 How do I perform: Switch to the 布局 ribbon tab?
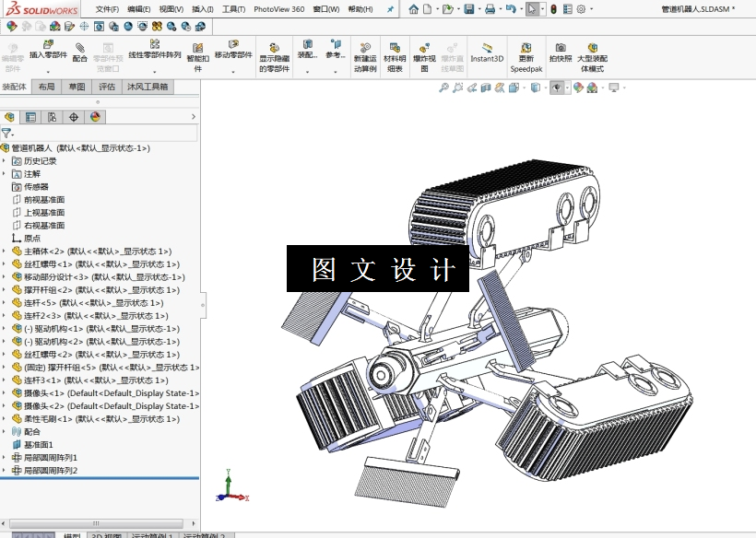46,87
